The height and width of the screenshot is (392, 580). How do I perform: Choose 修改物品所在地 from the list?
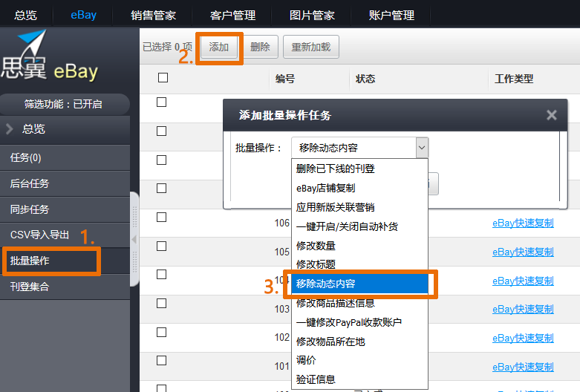pos(359,342)
